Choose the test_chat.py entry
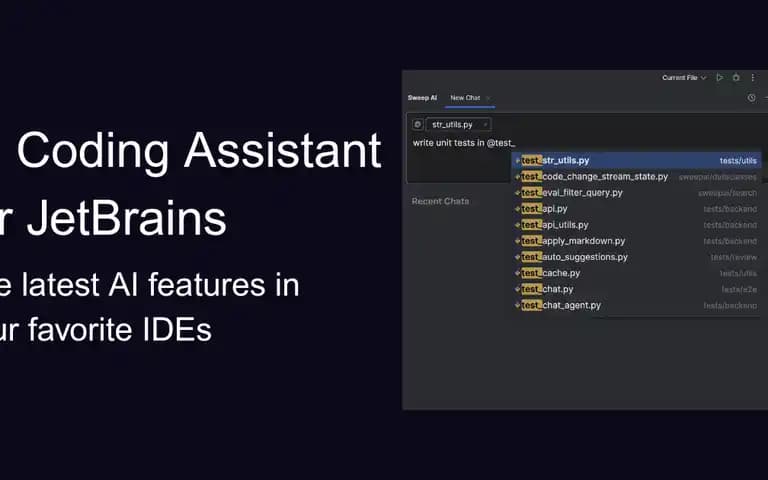Image resolution: width=768 pixels, height=480 pixels. pos(636,289)
